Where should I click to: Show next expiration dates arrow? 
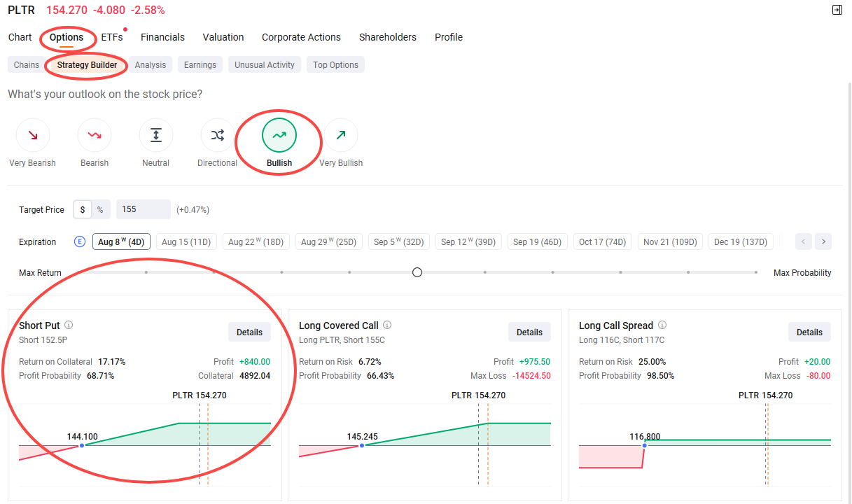click(x=823, y=241)
